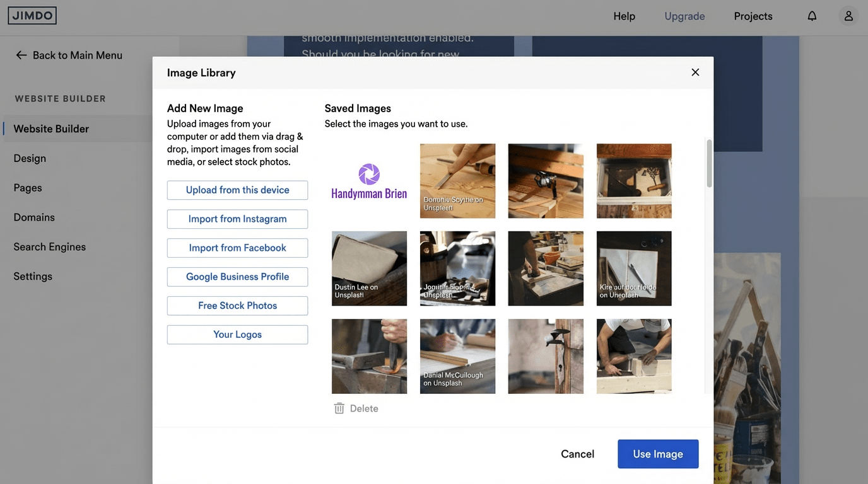The height and width of the screenshot is (484, 868).
Task: Open Your Logos
Action: coord(237,335)
